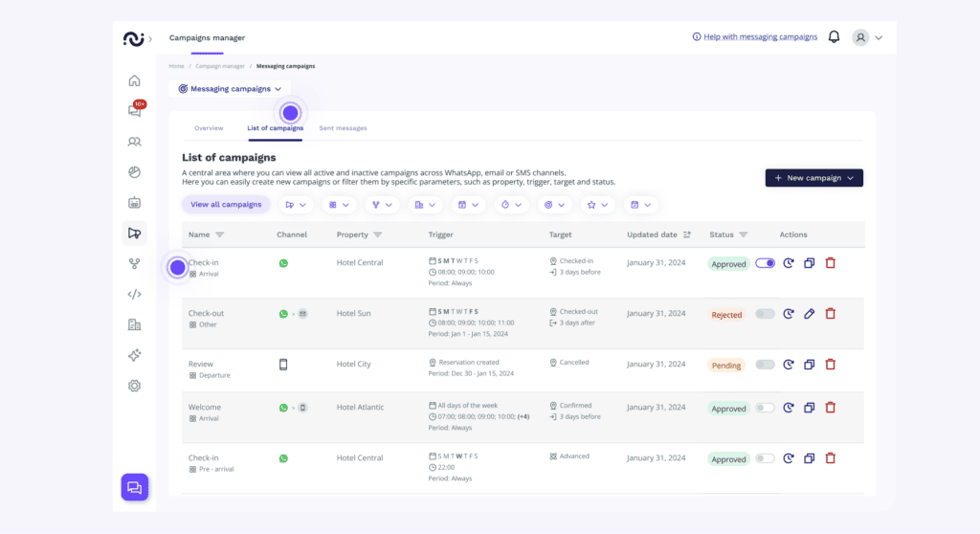Switch to the Overview tab
This screenshot has height=534, width=980.
click(x=209, y=128)
